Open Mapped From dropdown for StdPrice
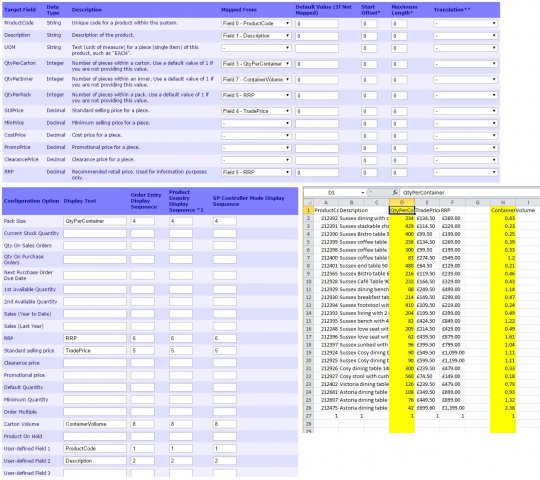This screenshot has height=480, width=540. (256, 111)
